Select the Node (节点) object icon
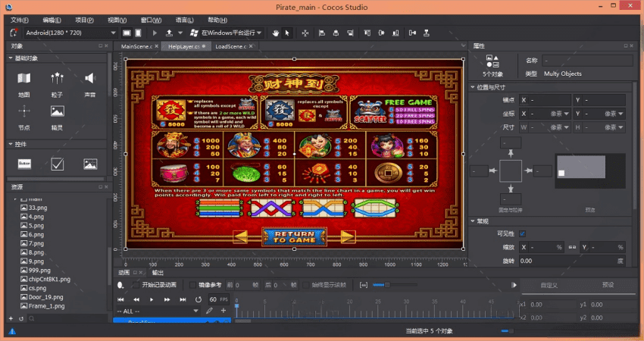 tap(24, 112)
